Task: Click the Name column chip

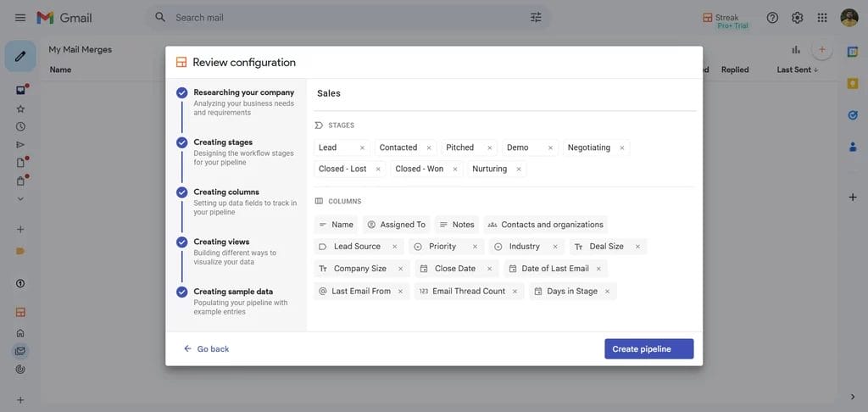Action: pos(336,225)
